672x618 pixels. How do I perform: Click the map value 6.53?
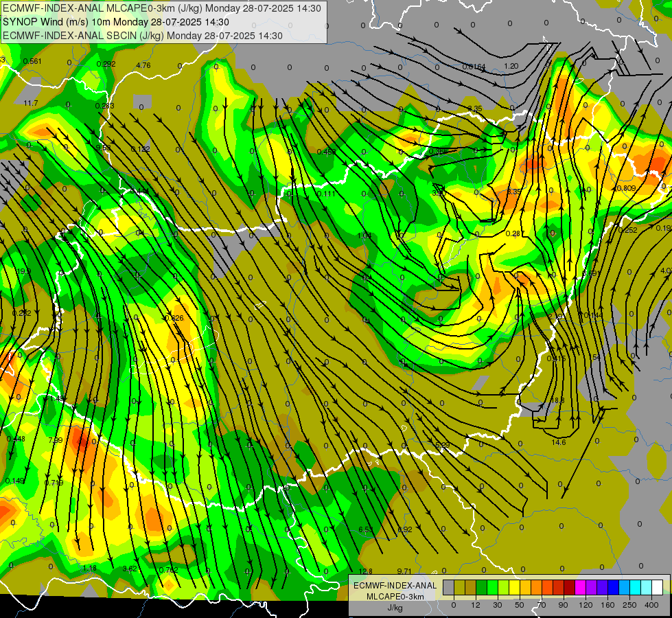click(366, 529)
